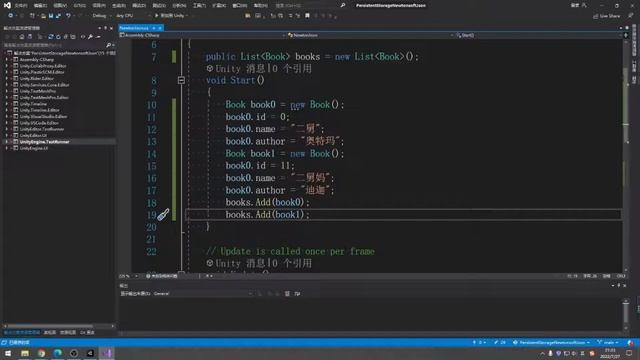Click the Live Share button
Image resolution: width=640 pixels, height=360 pixels.
pyautogui.click(x=607, y=16)
